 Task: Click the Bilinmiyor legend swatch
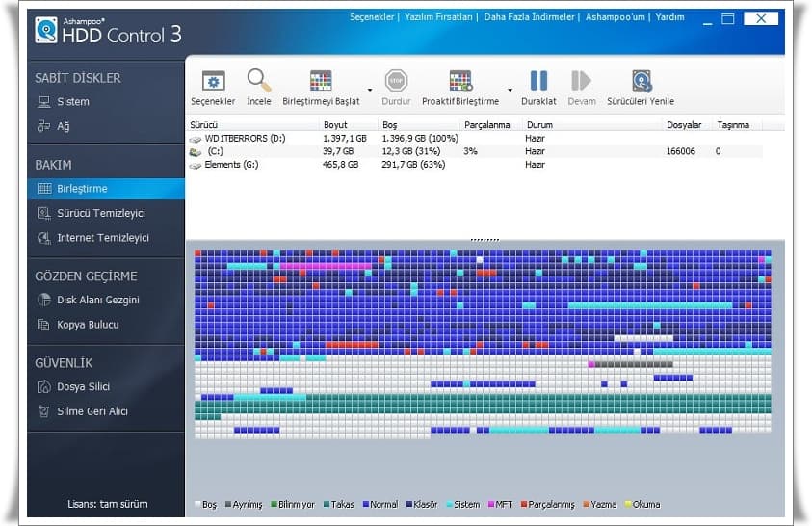pos(274,504)
